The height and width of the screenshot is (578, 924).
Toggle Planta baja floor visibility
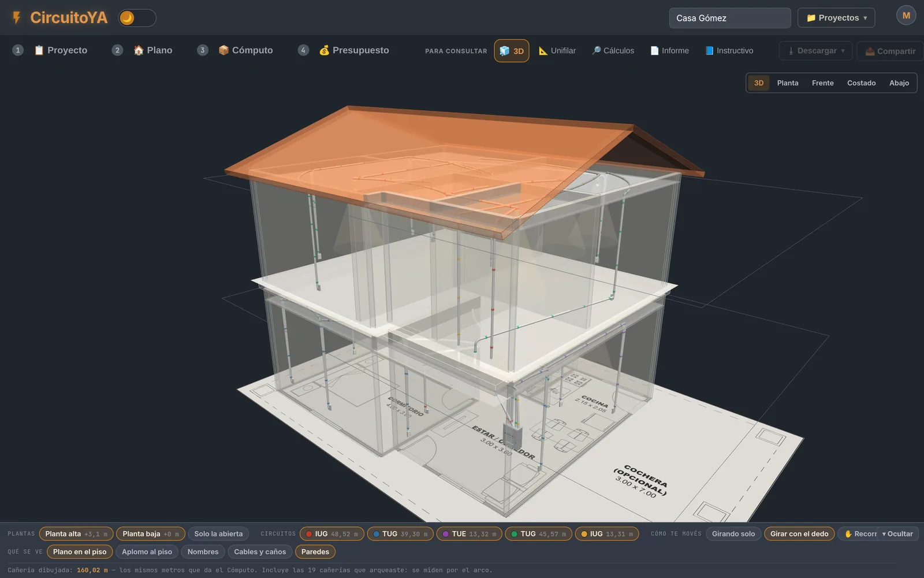click(x=151, y=533)
